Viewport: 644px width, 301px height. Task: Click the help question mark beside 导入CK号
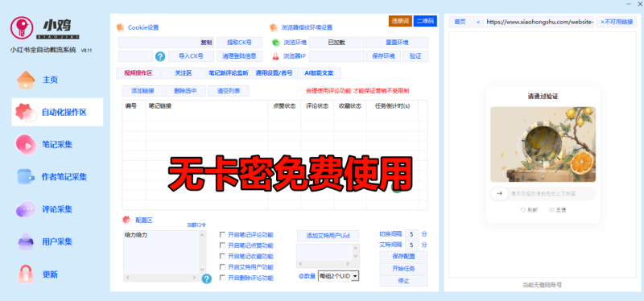[160, 56]
